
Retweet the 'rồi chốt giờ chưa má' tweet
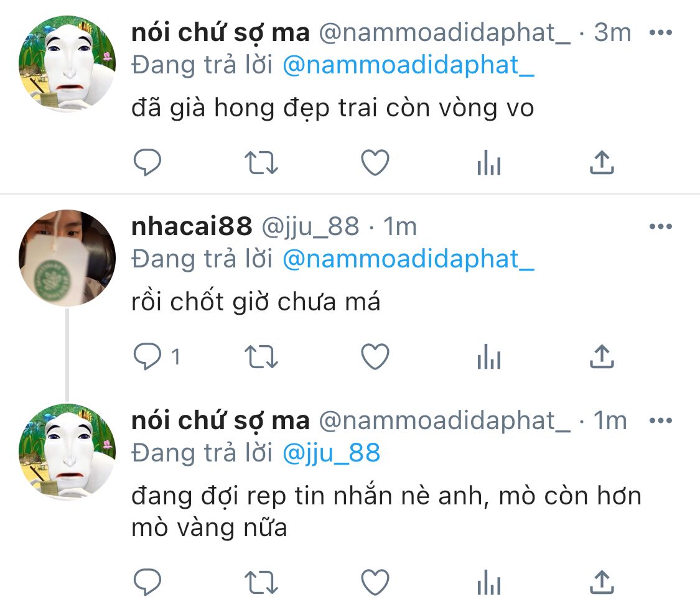coord(261,357)
